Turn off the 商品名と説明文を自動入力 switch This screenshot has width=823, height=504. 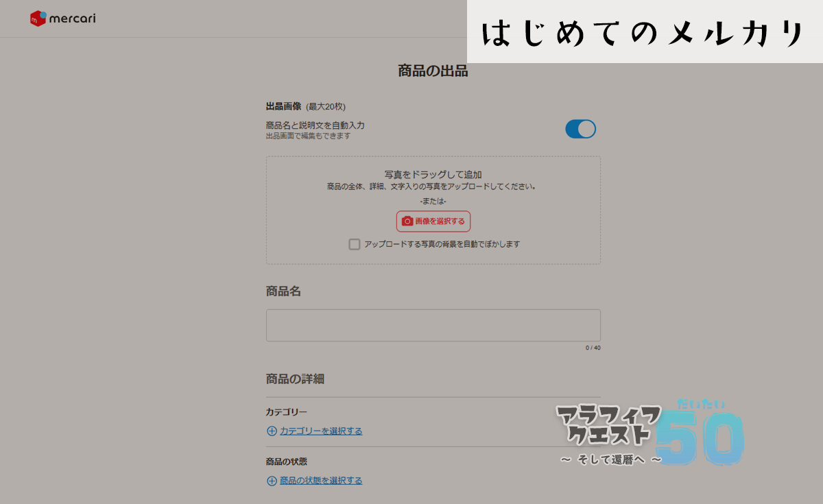(x=580, y=129)
